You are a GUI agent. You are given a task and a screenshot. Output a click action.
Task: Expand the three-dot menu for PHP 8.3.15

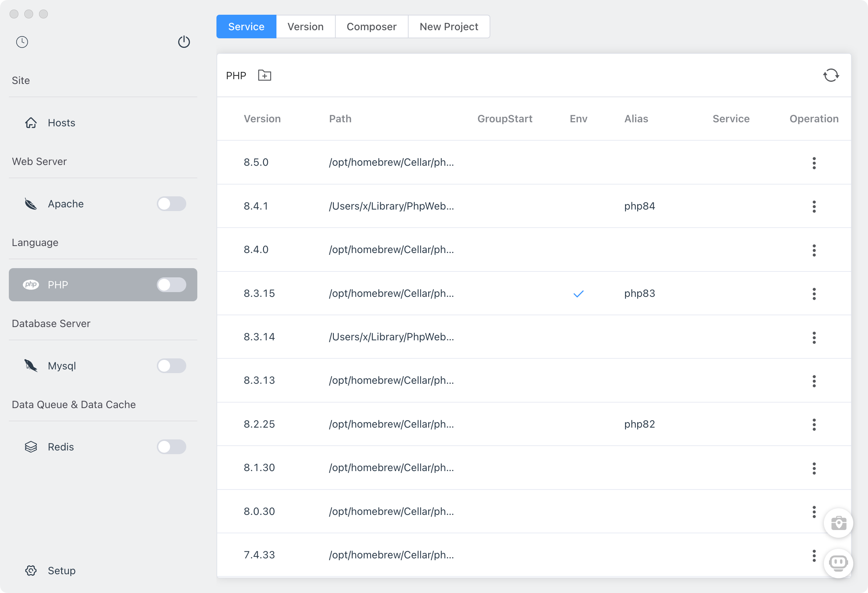(814, 294)
